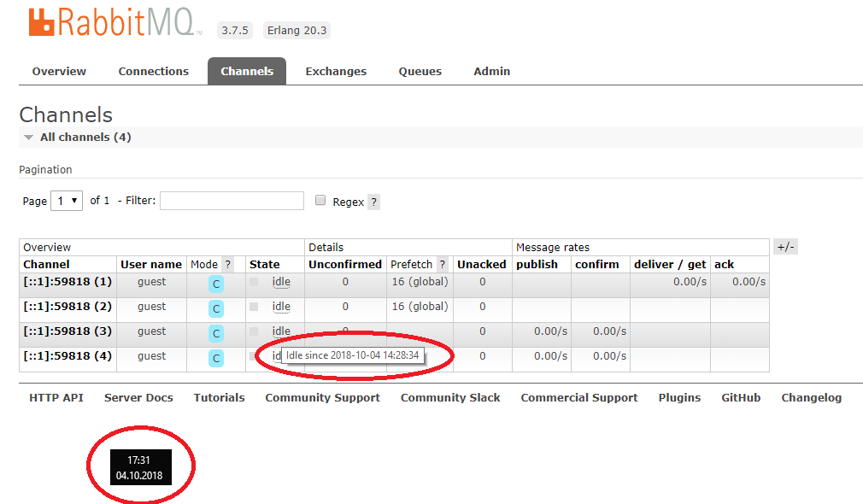
Task: Sort by the State column header
Action: (264, 265)
